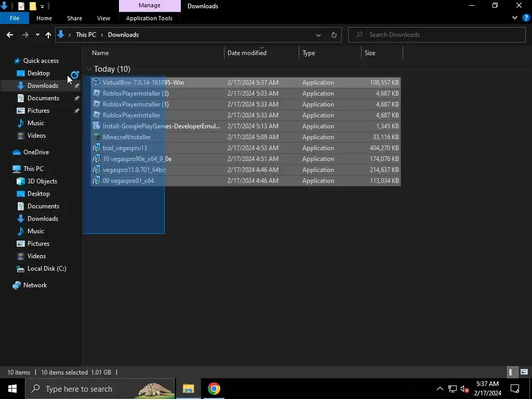Click the taskbar clock and date
Image resolution: width=532 pixels, height=399 pixels.
487,389
